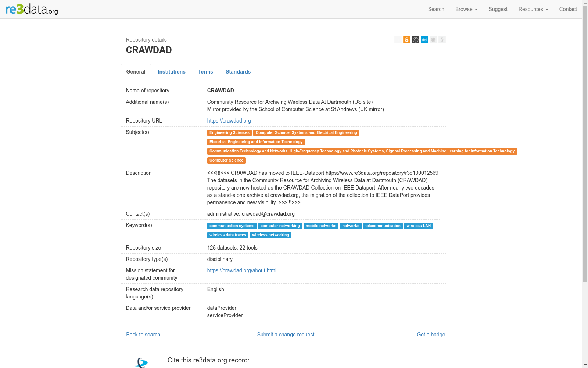The image size is (588, 368).
Task: Click the blue doi badge icon
Action: pyautogui.click(x=424, y=40)
